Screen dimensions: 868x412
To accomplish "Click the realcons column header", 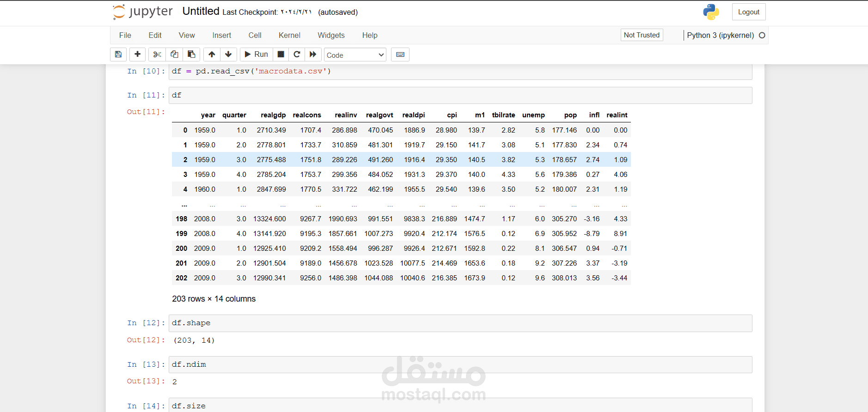I will pyautogui.click(x=307, y=115).
